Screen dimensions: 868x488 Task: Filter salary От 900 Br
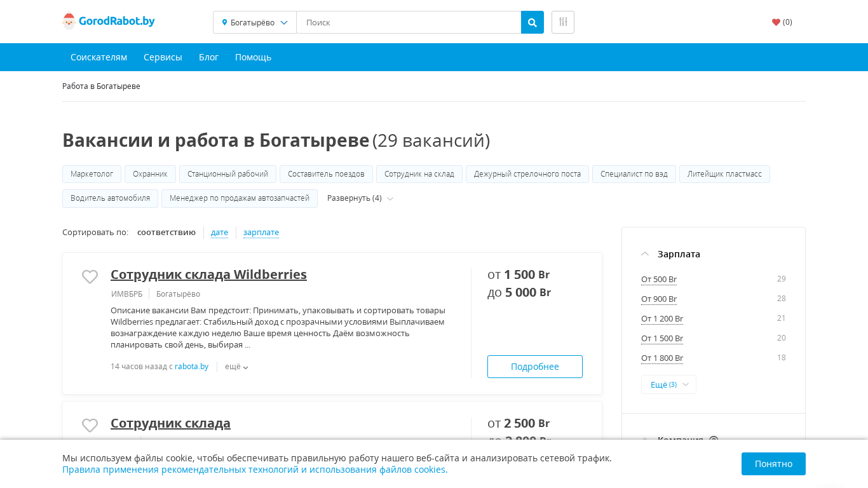[x=659, y=299]
